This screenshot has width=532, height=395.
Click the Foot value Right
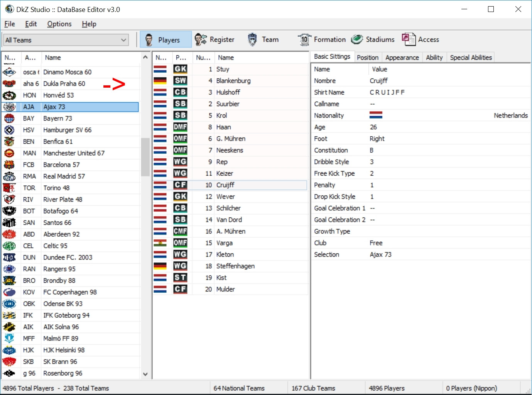pos(377,139)
